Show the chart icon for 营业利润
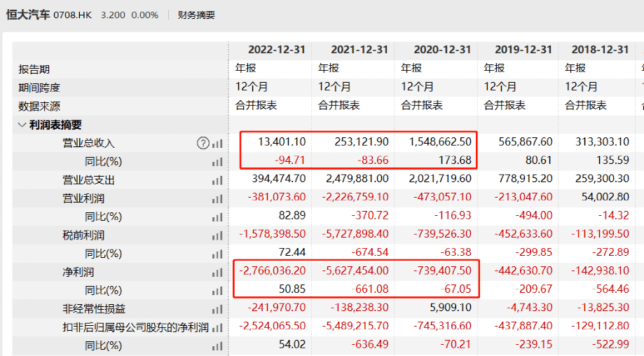 coord(217,198)
